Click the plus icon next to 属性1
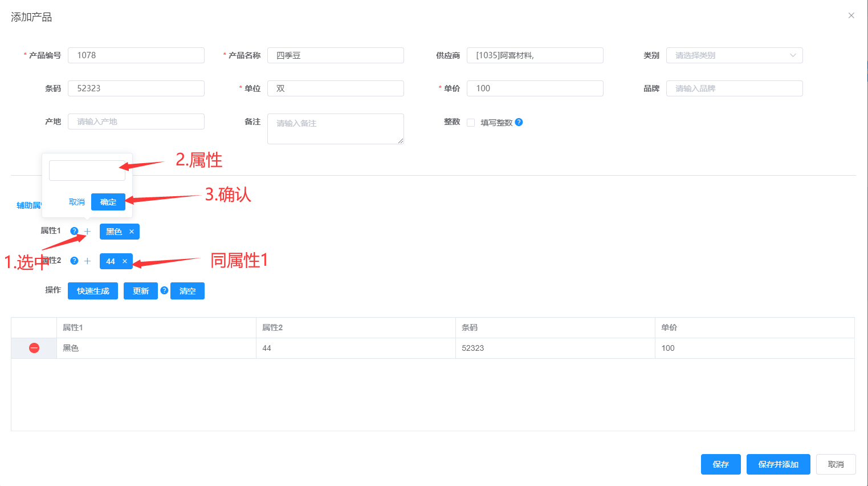This screenshot has height=486, width=868. (87, 231)
